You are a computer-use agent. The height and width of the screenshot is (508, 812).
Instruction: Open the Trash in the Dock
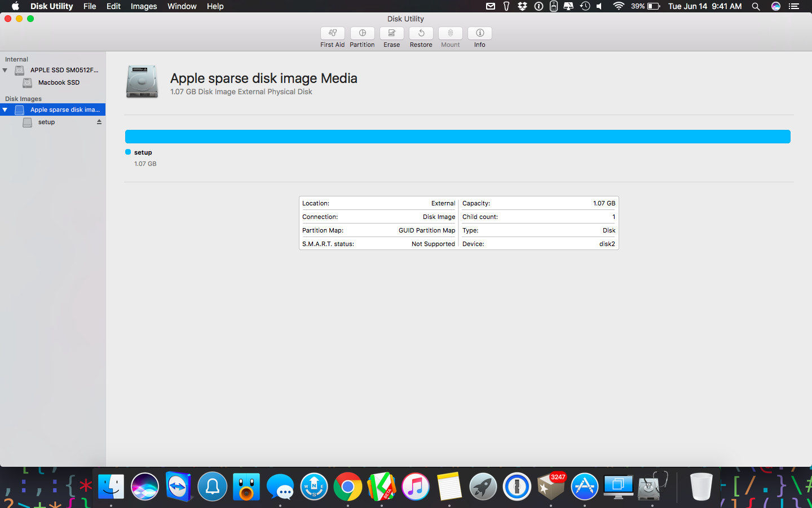click(701, 487)
